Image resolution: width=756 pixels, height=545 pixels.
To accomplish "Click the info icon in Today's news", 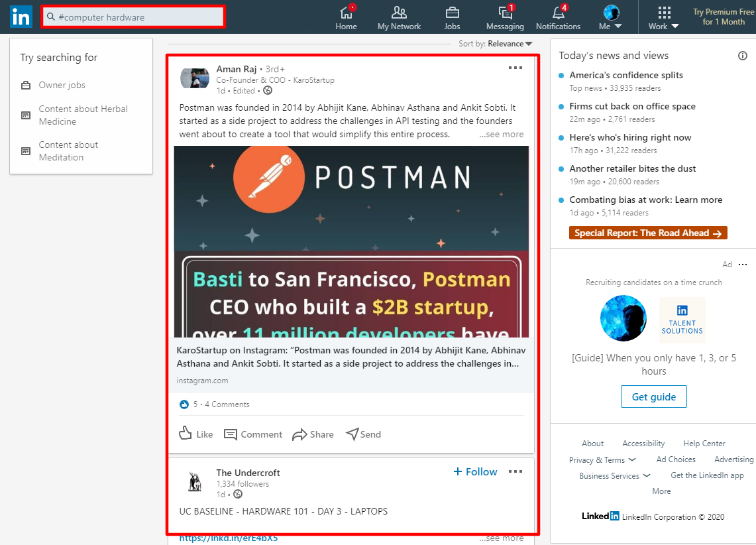I will 743,56.
